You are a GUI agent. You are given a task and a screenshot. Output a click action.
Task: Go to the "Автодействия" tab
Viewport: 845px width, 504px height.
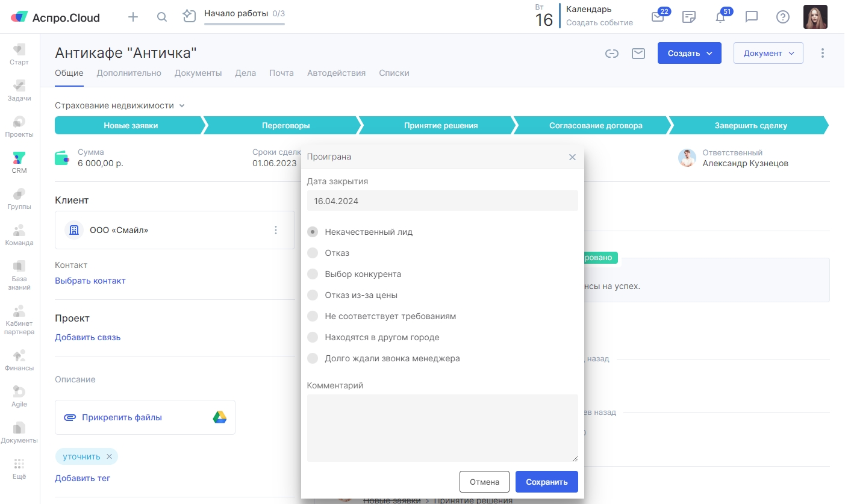336,73
